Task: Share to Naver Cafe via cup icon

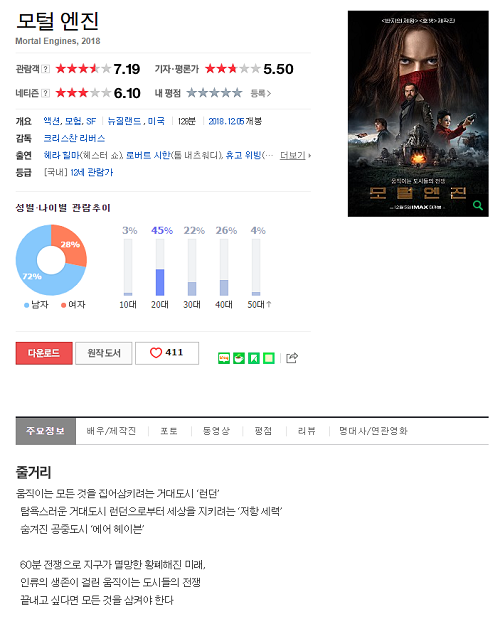Action: 239,358
